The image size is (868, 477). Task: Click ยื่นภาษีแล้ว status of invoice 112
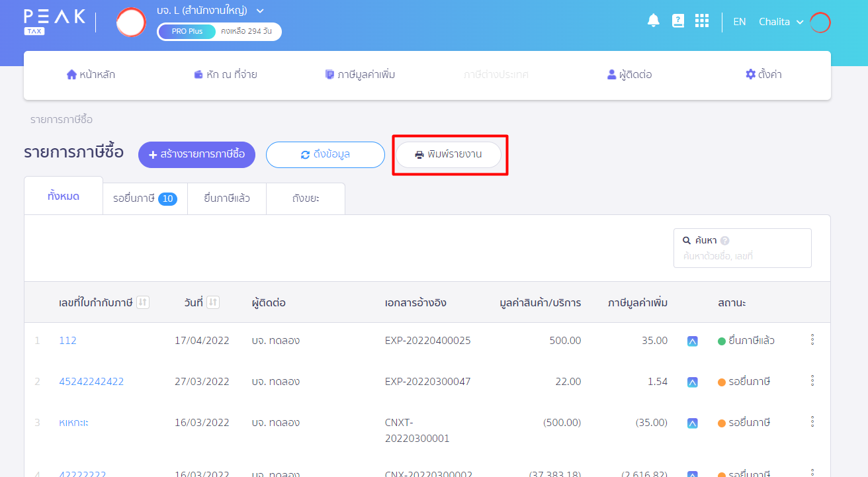point(746,341)
